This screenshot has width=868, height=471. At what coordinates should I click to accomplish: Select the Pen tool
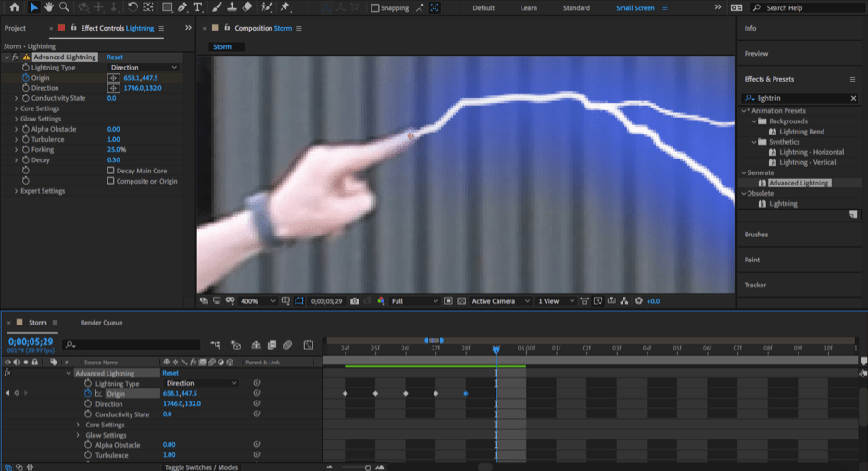pos(182,7)
